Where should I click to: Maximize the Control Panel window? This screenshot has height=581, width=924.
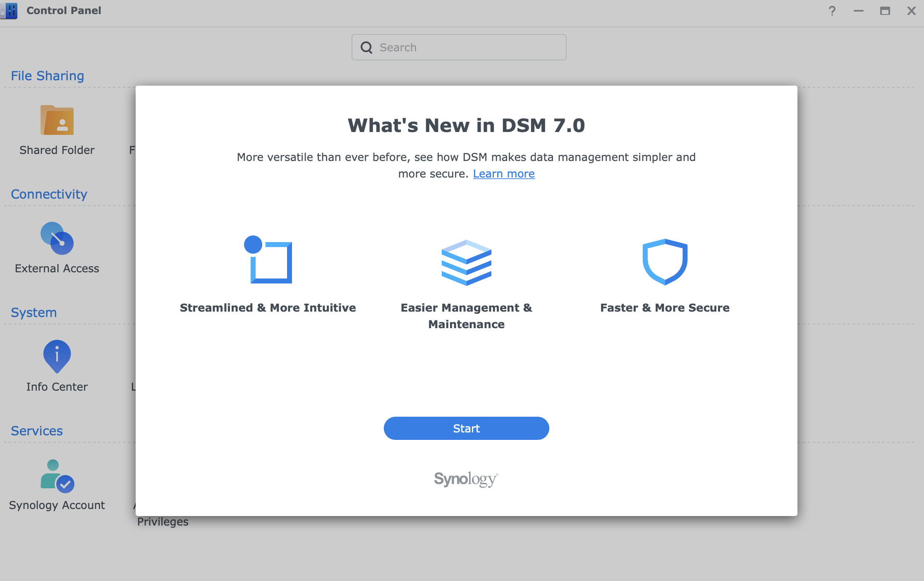tap(885, 11)
